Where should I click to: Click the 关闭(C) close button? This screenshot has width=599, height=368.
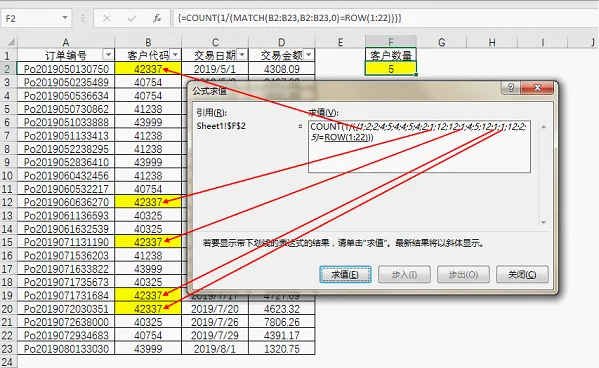[x=522, y=274]
